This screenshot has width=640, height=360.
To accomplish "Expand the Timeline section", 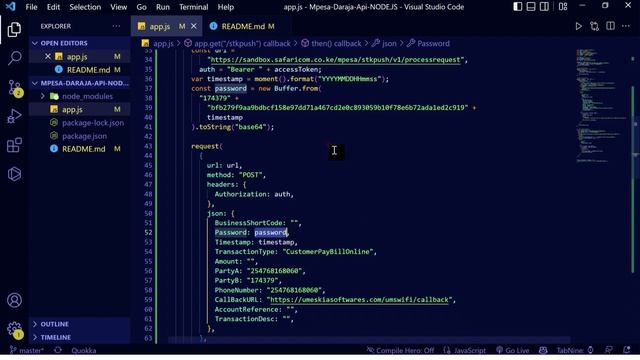I will [80, 337].
